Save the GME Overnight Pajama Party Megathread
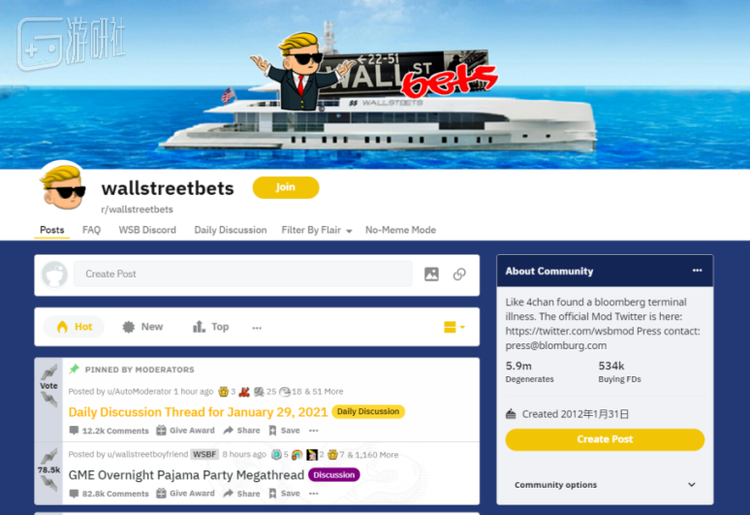The image size is (750, 515). coord(284,493)
